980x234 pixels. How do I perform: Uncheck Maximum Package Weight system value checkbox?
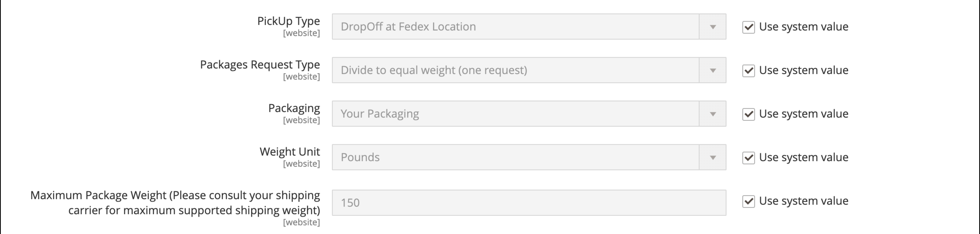(x=748, y=201)
